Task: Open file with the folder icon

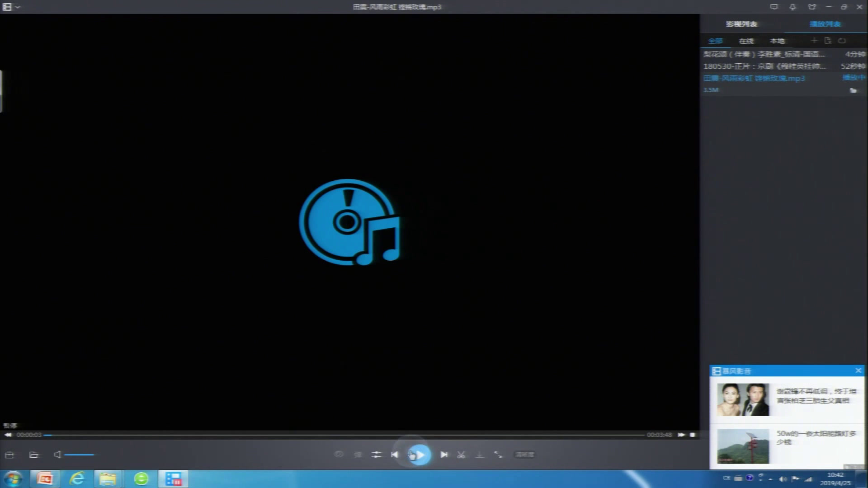Action: pos(33,455)
